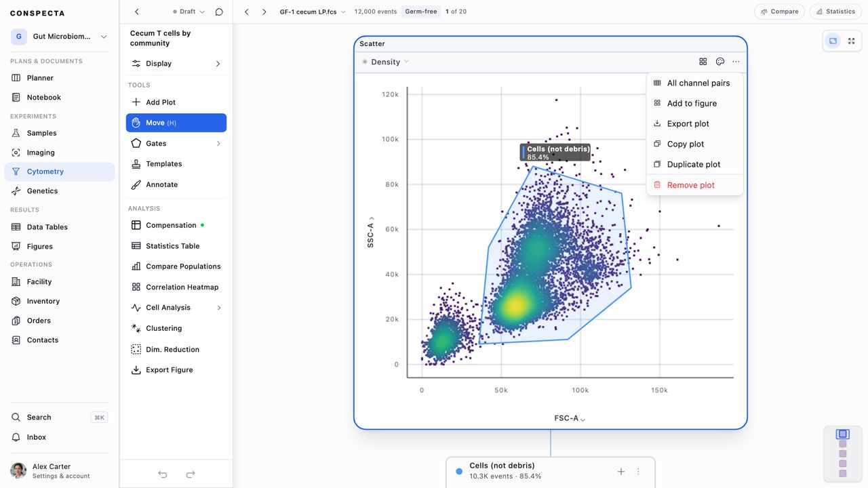Go to previous sample file arrow
The height and width of the screenshot is (488, 868).
click(x=247, y=12)
